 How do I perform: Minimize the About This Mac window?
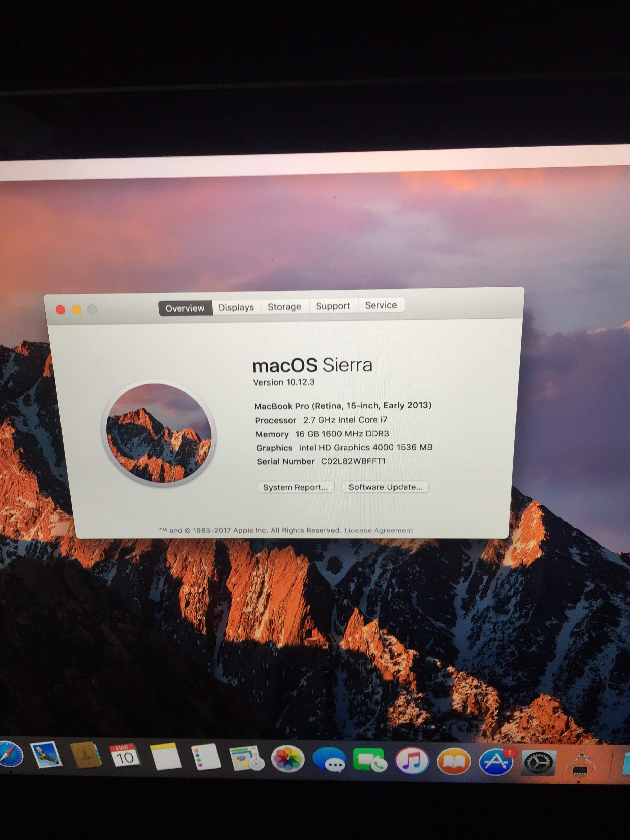(x=76, y=310)
